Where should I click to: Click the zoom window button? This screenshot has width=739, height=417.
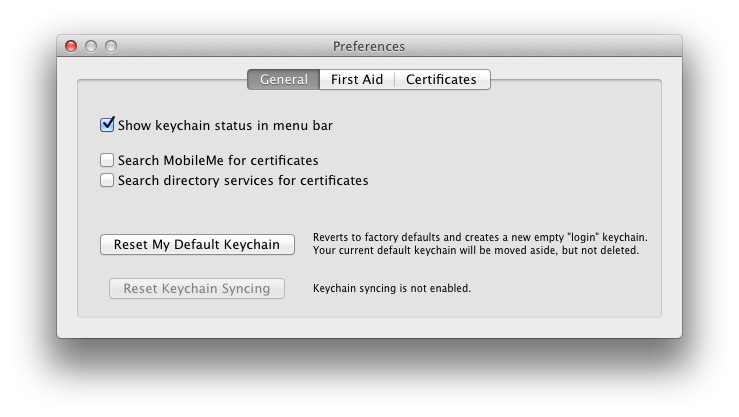click(111, 46)
